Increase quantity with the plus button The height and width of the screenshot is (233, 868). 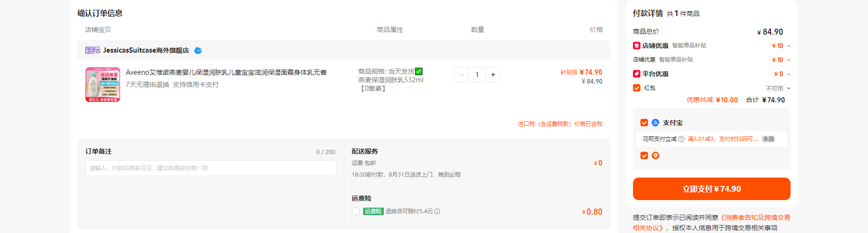pyautogui.click(x=493, y=75)
